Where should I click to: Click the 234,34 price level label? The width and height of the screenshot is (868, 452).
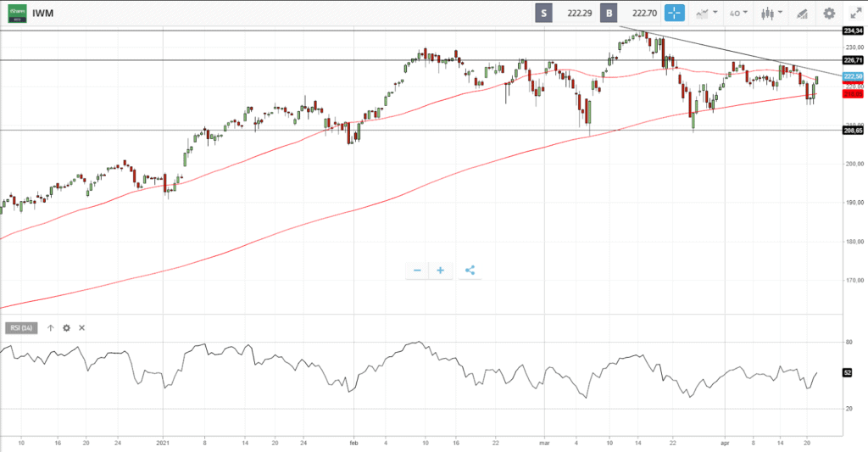pyautogui.click(x=853, y=31)
